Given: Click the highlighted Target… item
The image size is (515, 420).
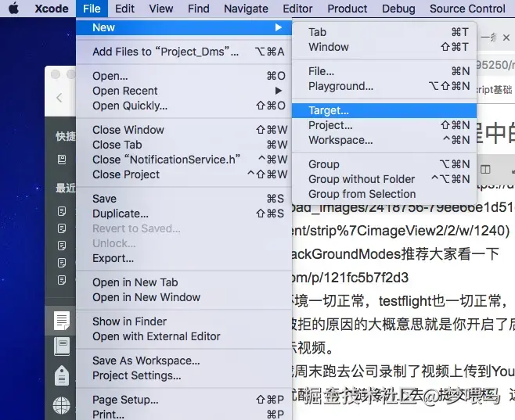Looking at the screenshot, I should coord(384,110).
